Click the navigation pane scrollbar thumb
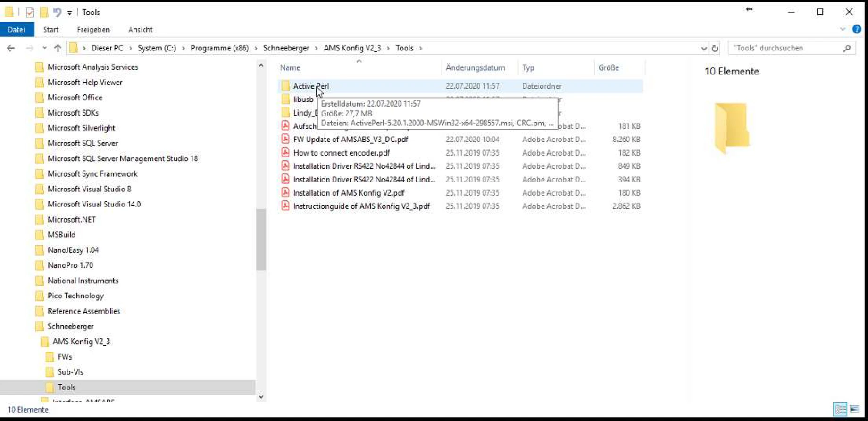Screen dimensions: 868x421 (x=261, y=239)
